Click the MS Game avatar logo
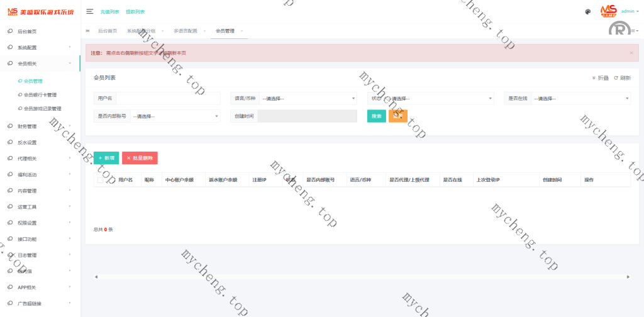 (608, 11)
